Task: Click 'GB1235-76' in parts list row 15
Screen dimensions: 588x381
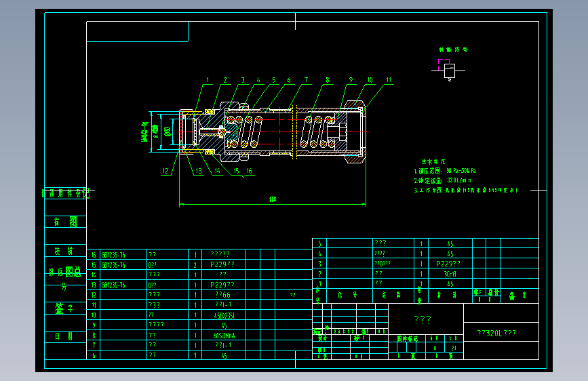Action: (113, 265)
